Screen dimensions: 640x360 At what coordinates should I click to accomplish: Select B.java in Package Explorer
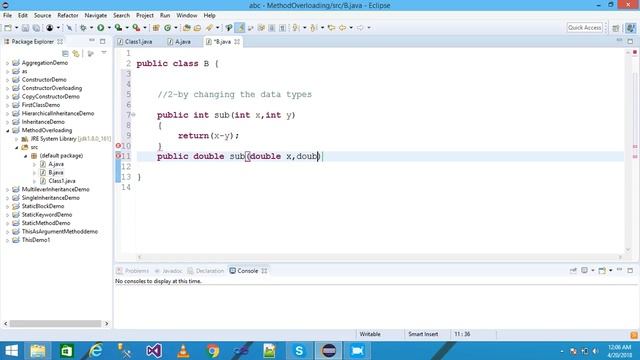[x=56, y=172]
